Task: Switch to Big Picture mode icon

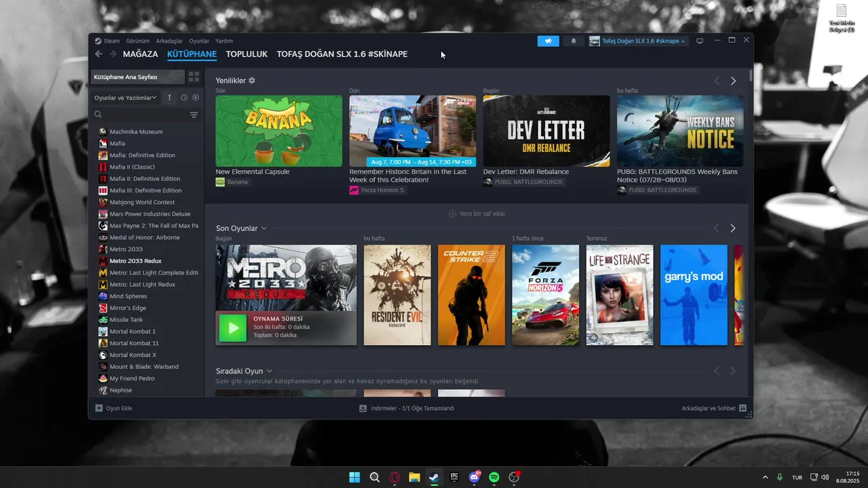Action: click(700, 41)
